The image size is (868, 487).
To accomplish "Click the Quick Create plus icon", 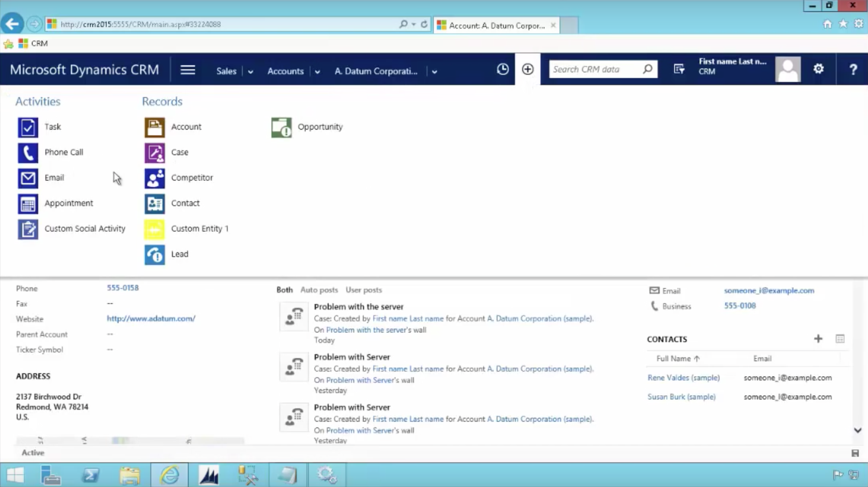I will (x=528, y=69).
